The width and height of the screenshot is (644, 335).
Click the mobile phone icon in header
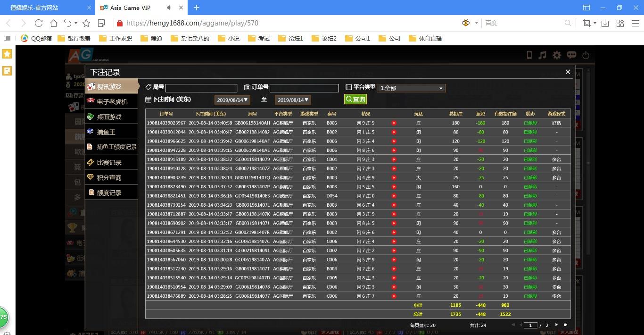click(x=529, y=55)
